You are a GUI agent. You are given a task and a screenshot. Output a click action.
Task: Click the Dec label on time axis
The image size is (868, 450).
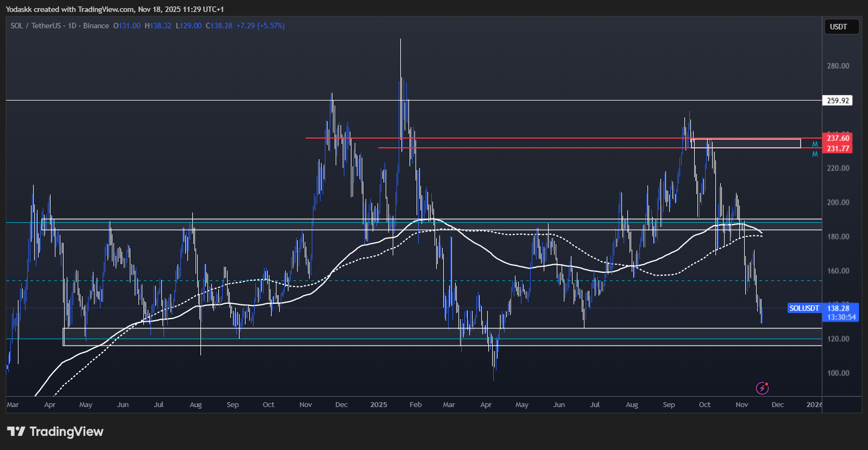click(778, 405)
